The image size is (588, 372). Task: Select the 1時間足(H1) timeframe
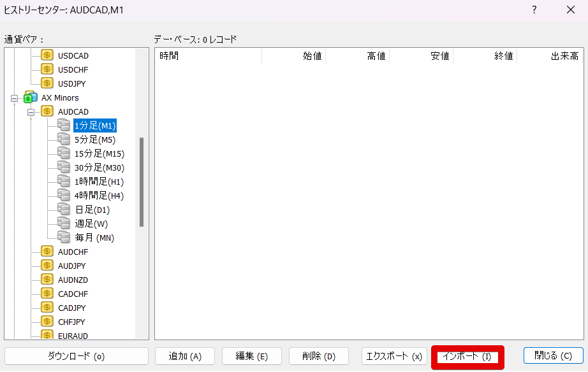point(99,182)
